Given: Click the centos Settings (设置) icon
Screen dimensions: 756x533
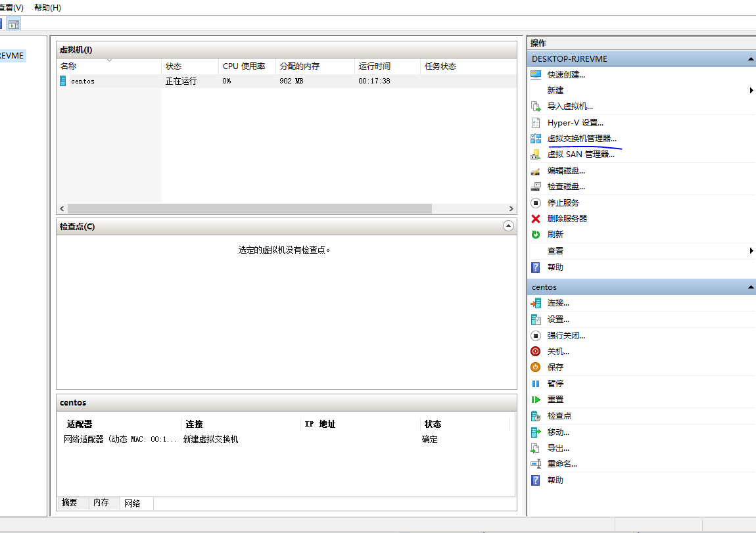Looking at the screenshot, I should [x=536, y=319].
